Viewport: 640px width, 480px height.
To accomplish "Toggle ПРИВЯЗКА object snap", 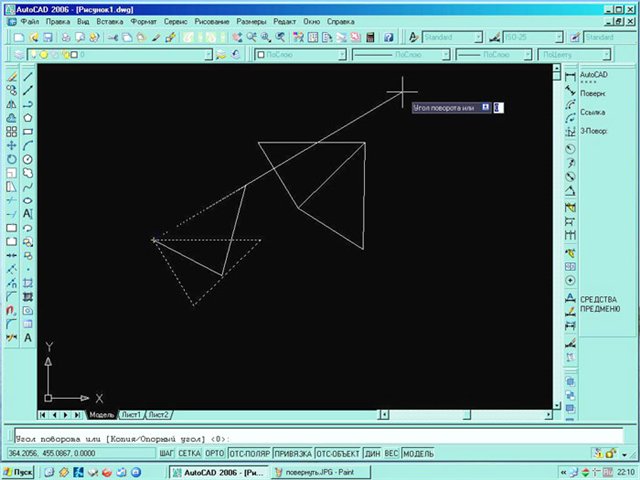I will 293,454.
